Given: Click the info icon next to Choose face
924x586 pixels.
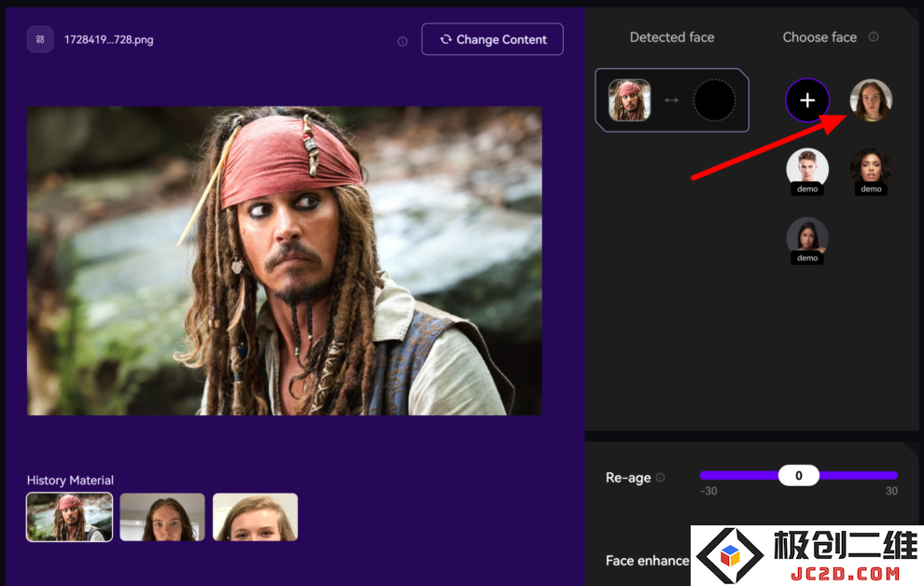Looking at the screenshot, I should 874,36.
